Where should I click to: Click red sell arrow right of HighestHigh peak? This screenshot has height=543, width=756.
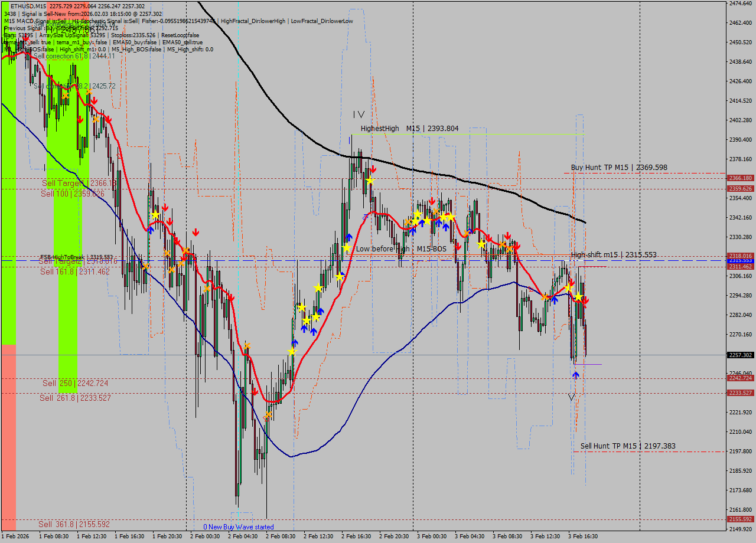[x=373, y=169]
